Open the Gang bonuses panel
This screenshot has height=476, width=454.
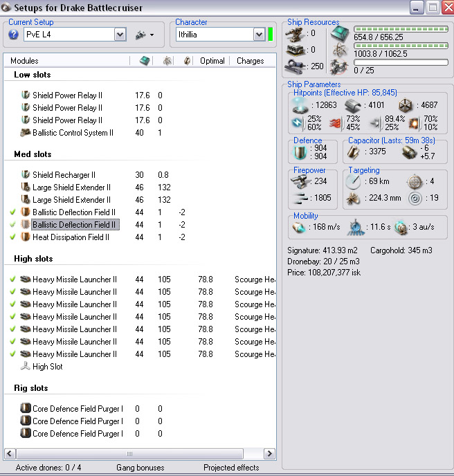(140, 468)
